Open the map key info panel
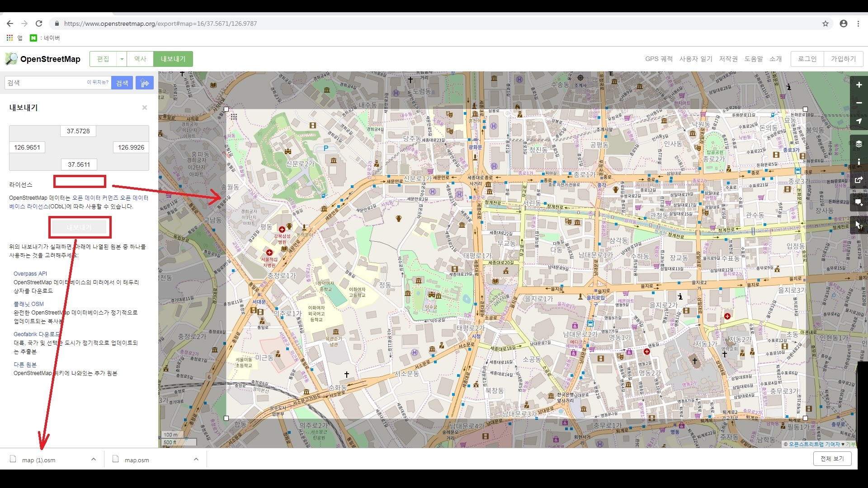The image size is (868, 488). (859, 162)
